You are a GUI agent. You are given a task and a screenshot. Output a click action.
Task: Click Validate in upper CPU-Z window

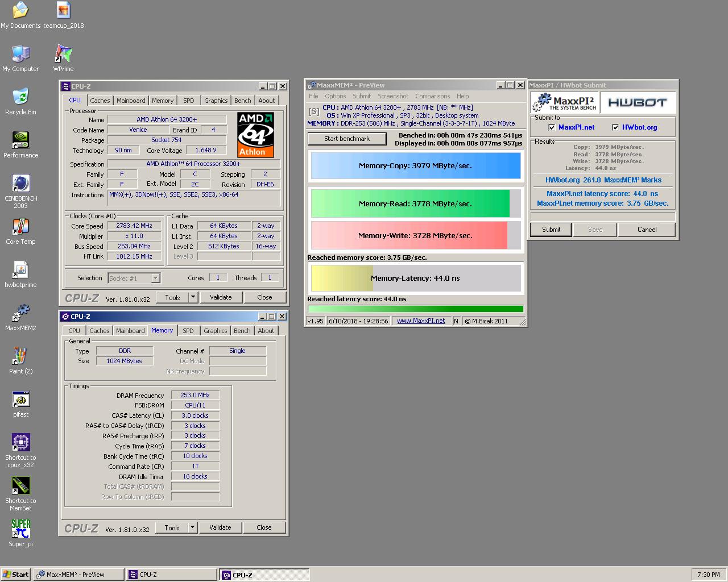click(x=221, y=297)
